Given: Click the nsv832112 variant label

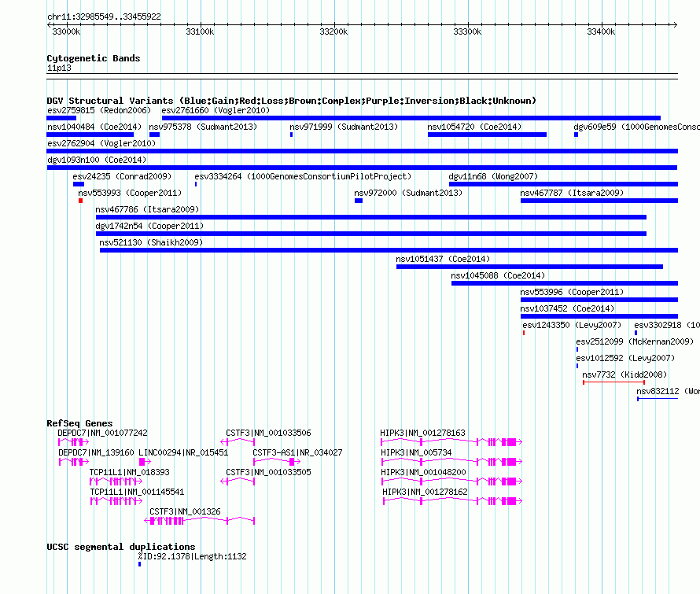Looking at the screenshot, I should pyautogui.click(x=668, y=391).
